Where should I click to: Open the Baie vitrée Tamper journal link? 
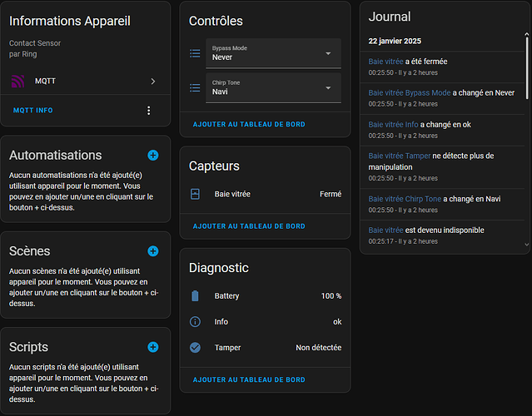pos(400,156)
